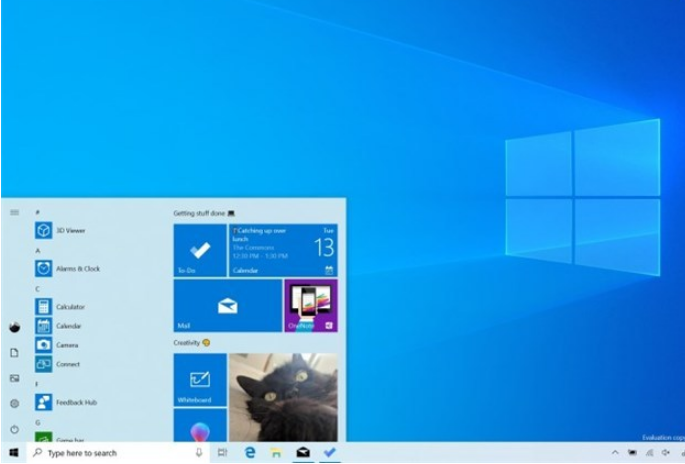
Task: Click the 'Creativity' group header
Action: click(x=192, y=343)
